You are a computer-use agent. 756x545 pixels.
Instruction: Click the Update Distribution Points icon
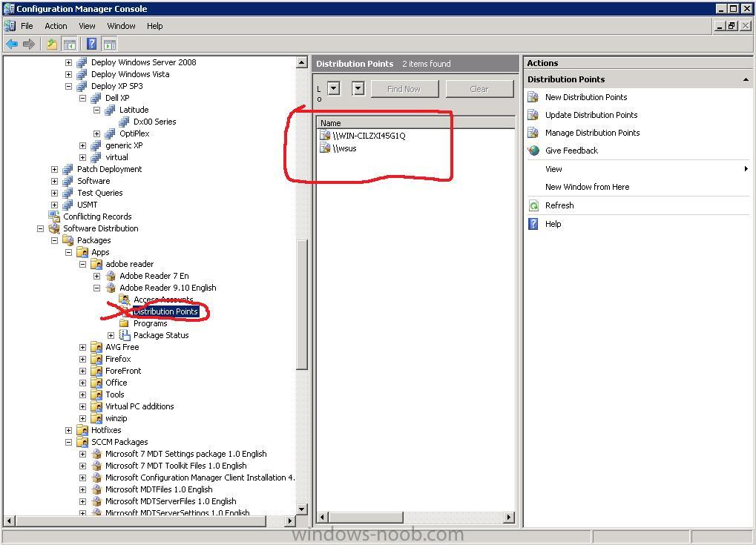533,115
